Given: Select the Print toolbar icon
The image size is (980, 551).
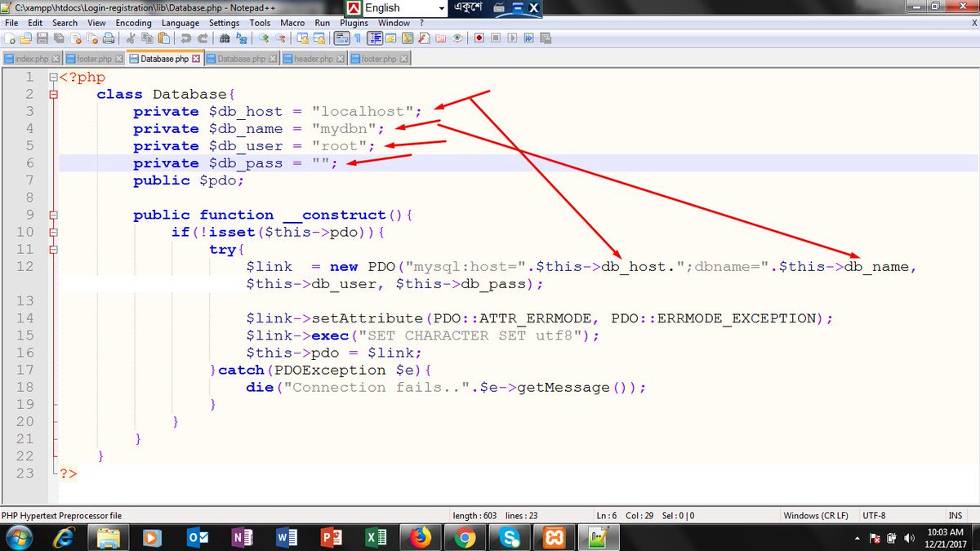Looking at the screenshot, I should [107, 38].
